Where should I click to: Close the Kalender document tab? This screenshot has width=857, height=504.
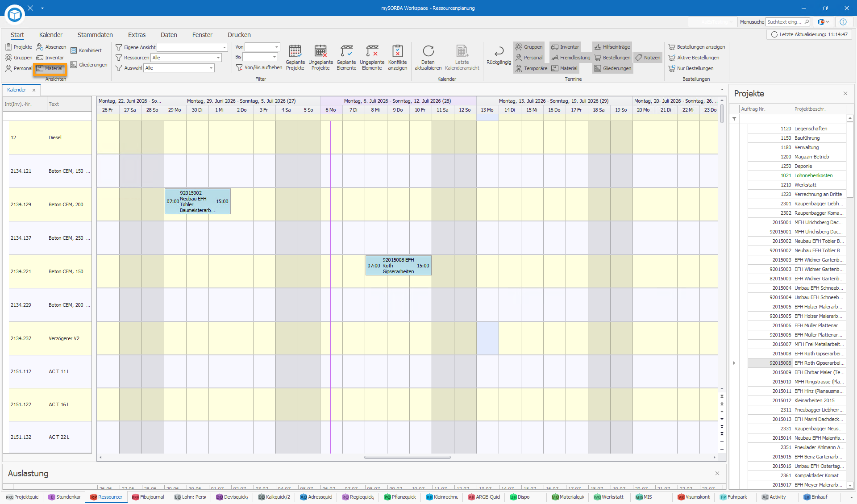coord(34,90)
